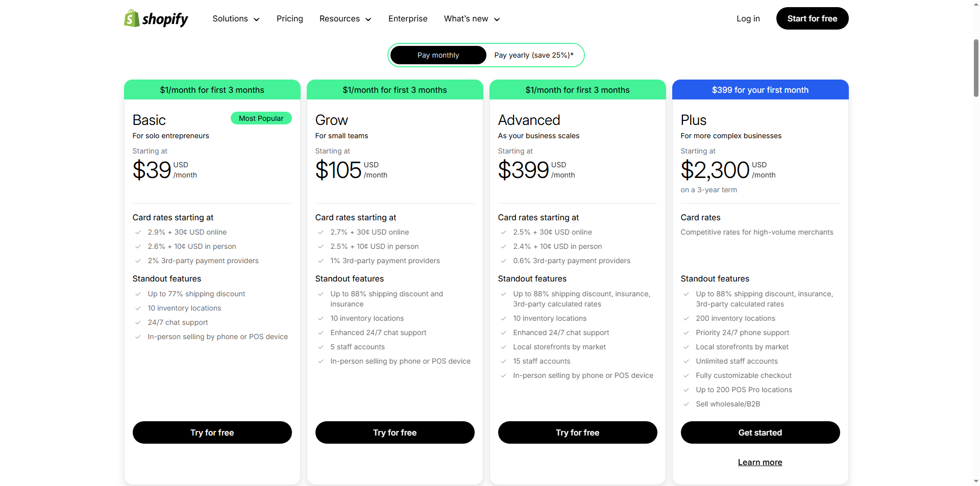Switch billing to Pay monthly
This screenshot has height=486, width=980.
(438, 55)
